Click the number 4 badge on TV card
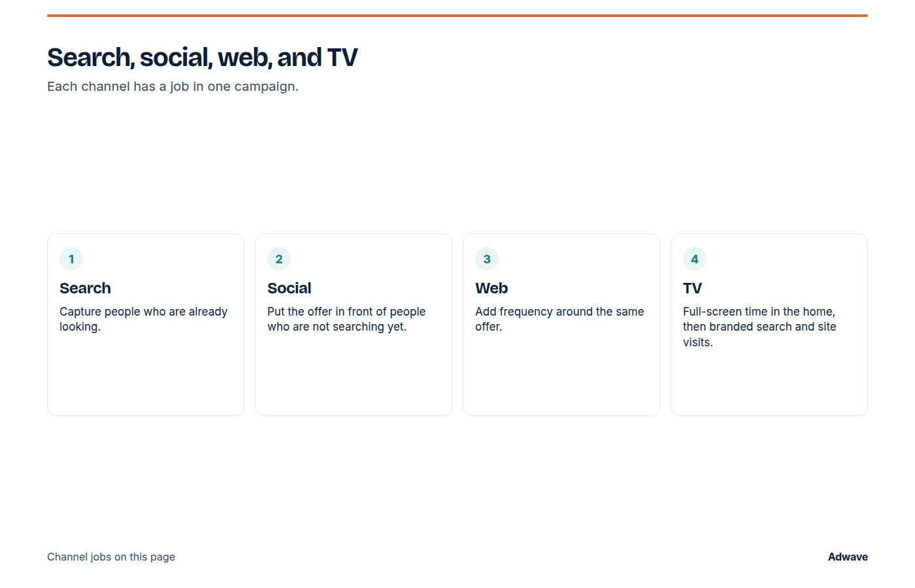The height and width of the screenshot is (588, 915). (x=695, y=259)
